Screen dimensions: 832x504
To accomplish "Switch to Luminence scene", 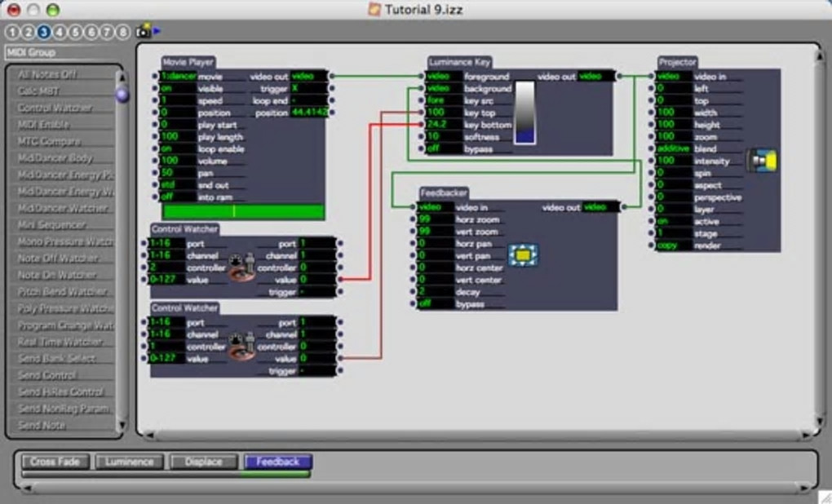I will [x=130, y=462].
